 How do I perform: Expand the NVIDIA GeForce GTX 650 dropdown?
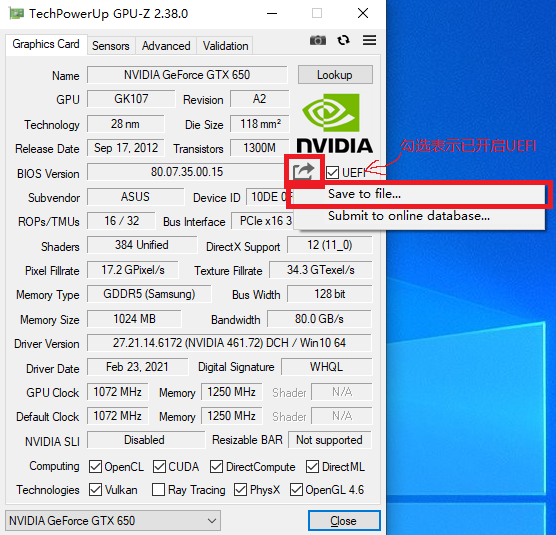point(113,520)
